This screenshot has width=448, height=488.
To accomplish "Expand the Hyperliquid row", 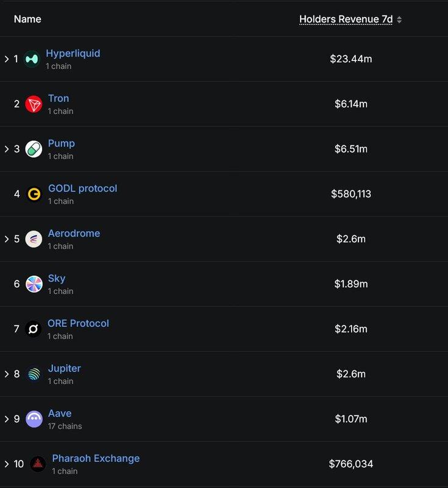I will pyautogui.click(x=7, y=59).
